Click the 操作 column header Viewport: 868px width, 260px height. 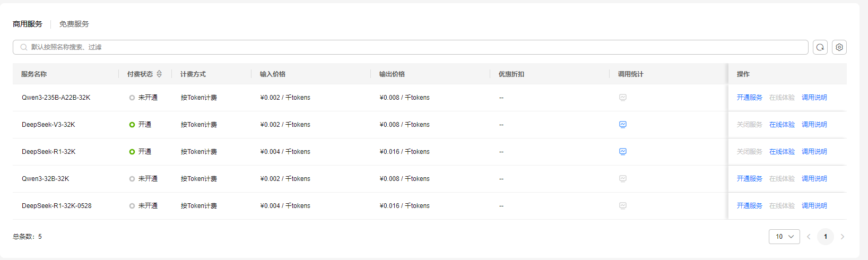[x=743, y=74]
